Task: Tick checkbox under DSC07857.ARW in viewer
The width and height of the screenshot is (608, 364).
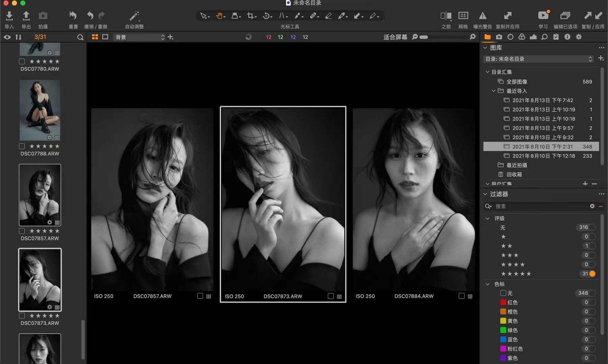Action: (200, 296)
